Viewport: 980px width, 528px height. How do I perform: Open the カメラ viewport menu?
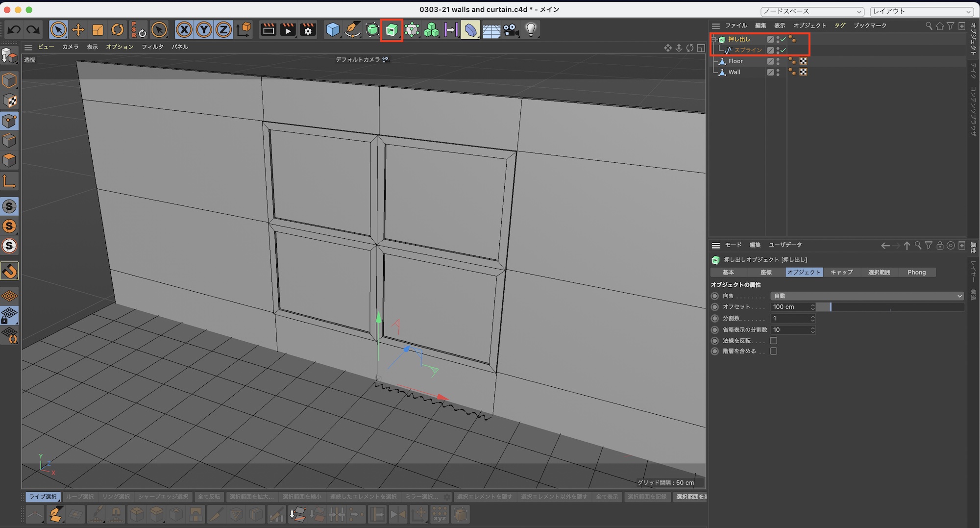70,47
